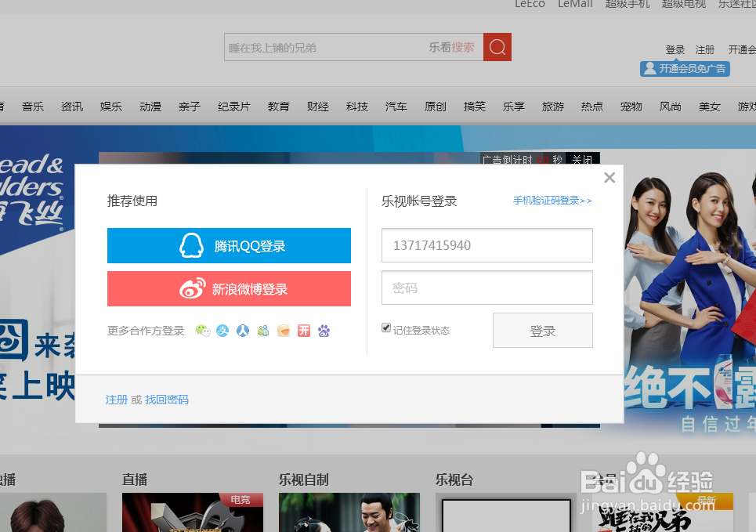Viewport: 756px width, 532px height.
Task: Click 登录 link in top header
Action: coord(675,49)
